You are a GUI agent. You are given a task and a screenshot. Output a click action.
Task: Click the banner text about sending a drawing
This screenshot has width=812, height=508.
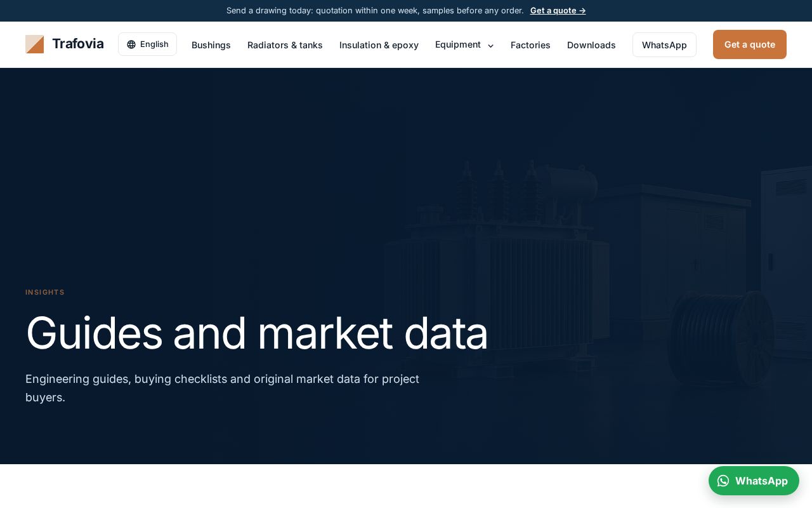click(x=375, y=11)
